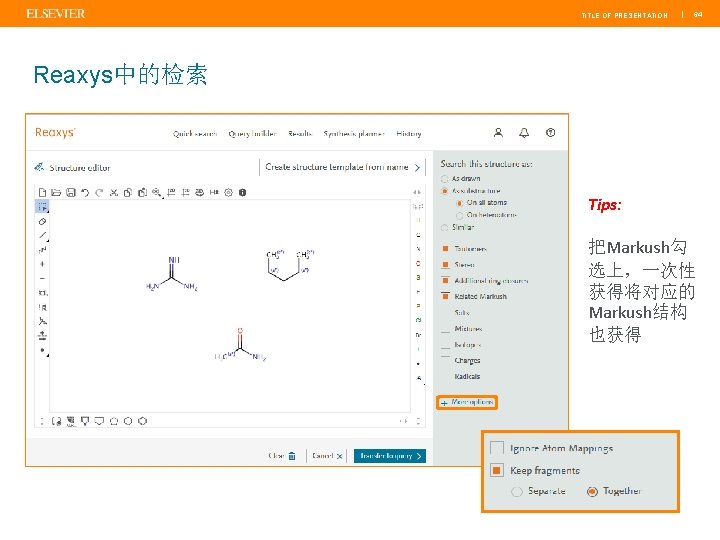
Task: Select the chain drawing tool
Action: pyautogui.click(x=42, y=250)
